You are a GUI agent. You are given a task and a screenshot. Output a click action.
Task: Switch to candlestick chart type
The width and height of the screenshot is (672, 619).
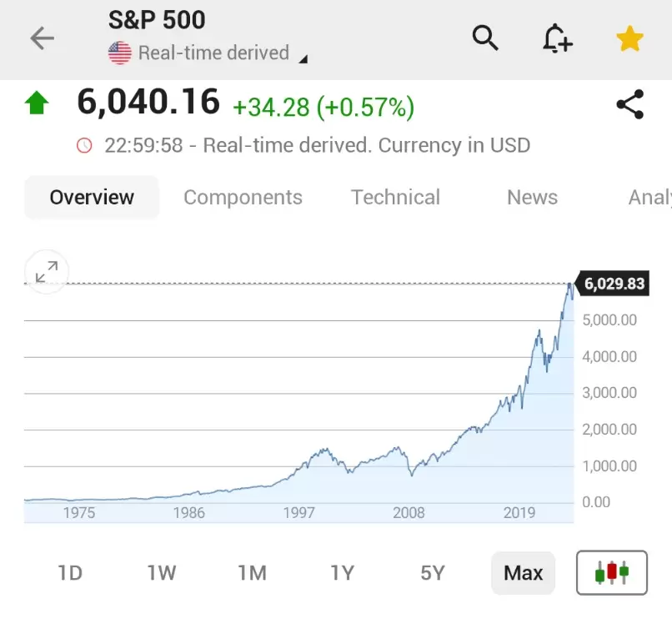612,572
